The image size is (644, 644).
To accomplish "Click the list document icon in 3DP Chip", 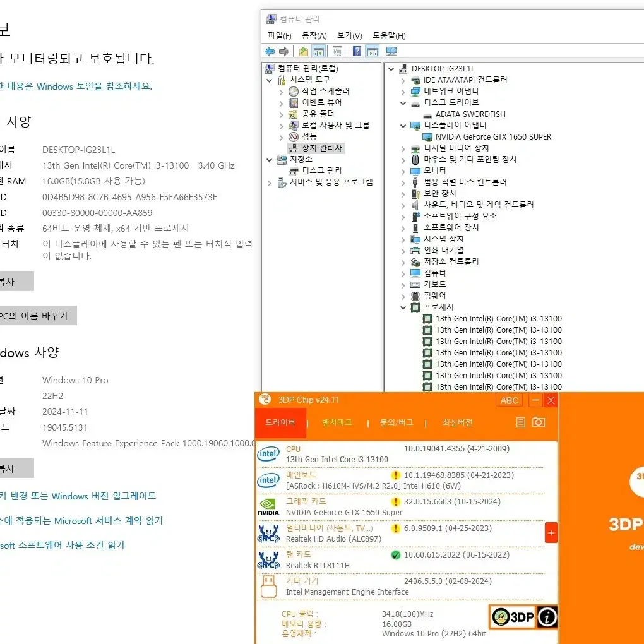I will click(x=520, y=422).
